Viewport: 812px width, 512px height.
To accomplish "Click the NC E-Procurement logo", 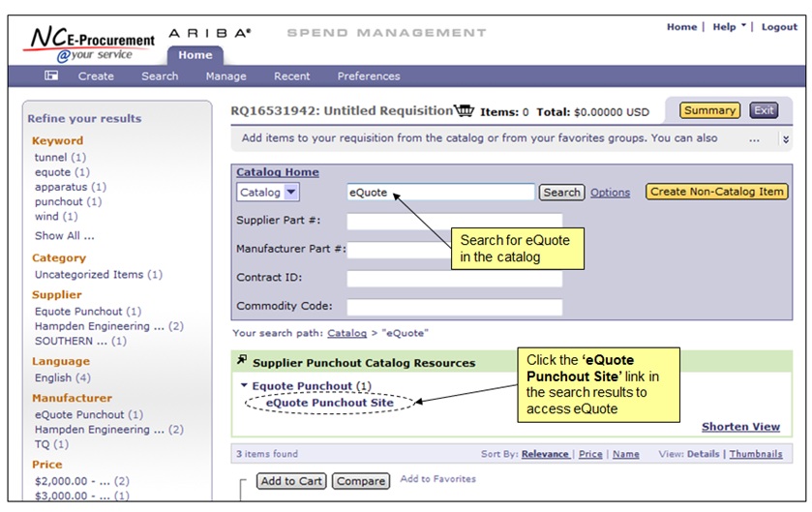I will pyautogui.click(x=91, y=44).
